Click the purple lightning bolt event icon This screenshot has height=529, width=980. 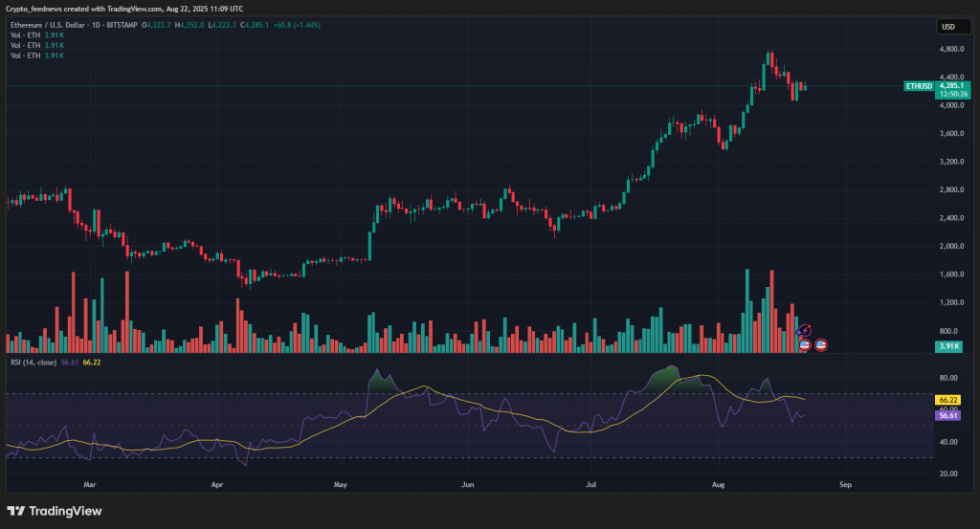click(x=805, y=330)
